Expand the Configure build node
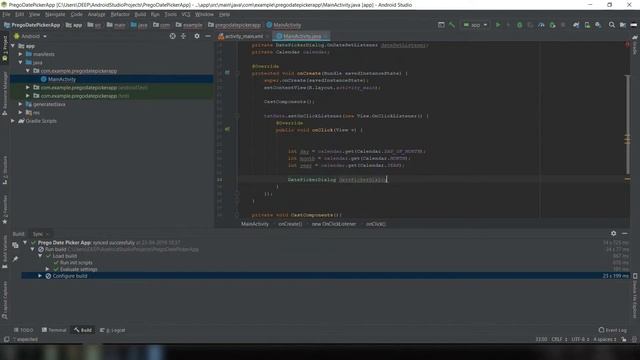Image resolution: width=640 pixels, height=360 pixels. (x=40, y=276)
